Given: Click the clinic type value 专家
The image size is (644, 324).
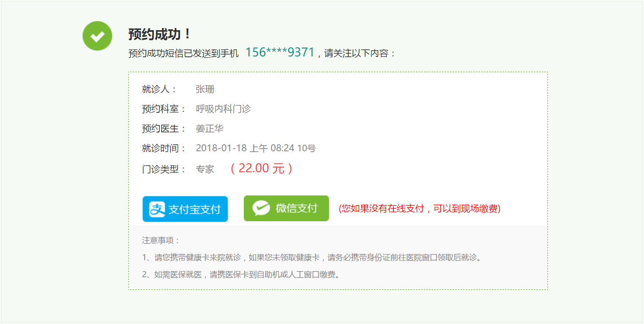Looking at the screenshot, I should [205, 169].
